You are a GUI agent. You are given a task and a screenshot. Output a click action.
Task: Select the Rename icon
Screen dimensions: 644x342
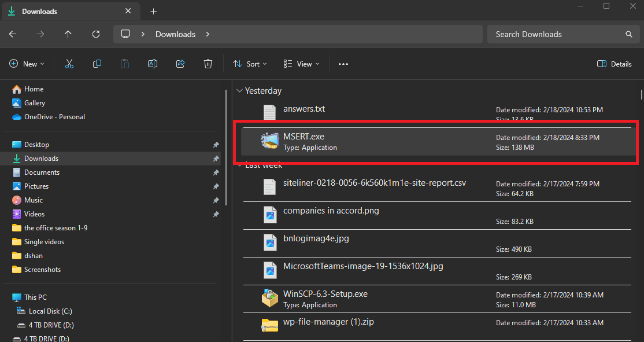tap(152, 64)
